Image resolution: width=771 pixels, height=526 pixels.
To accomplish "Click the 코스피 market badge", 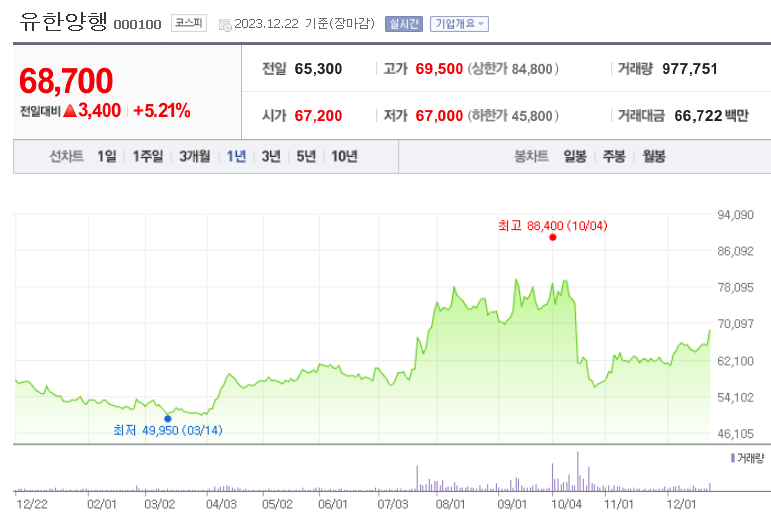I will point(189,23).
